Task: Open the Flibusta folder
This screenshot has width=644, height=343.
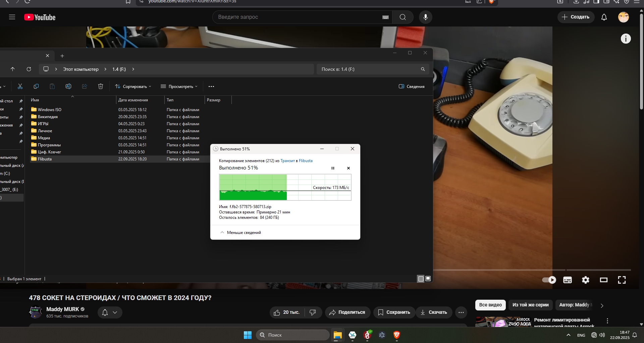Action: [x=45, y=159]
